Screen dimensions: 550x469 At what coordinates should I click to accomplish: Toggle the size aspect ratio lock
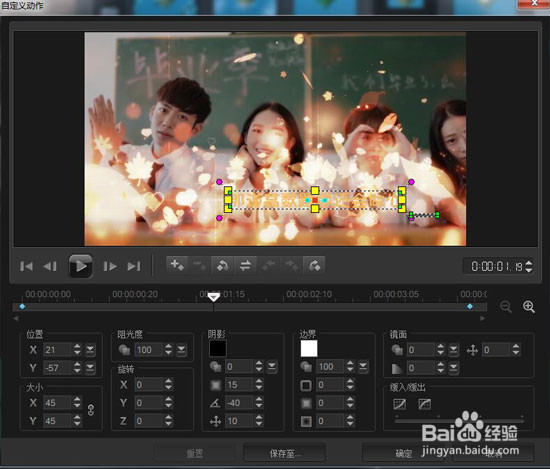(91, 410)
